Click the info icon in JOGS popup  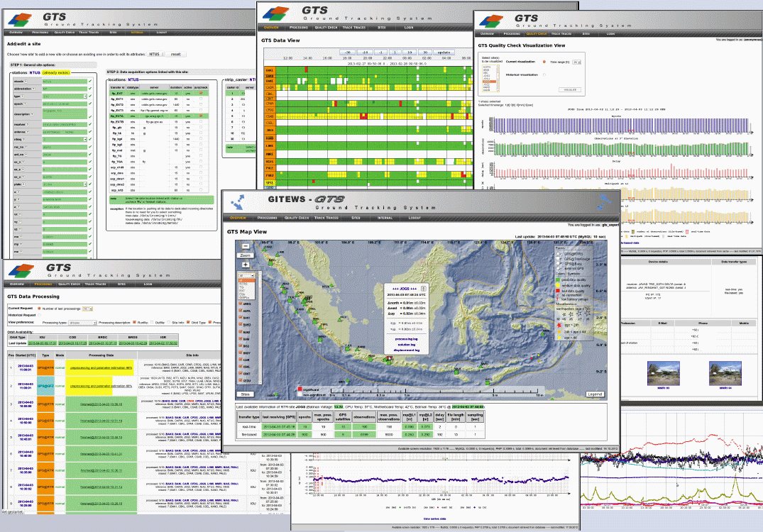424,289
